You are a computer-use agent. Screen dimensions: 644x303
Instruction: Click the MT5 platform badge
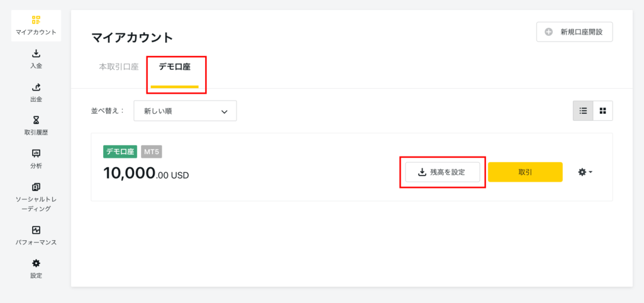152,151
